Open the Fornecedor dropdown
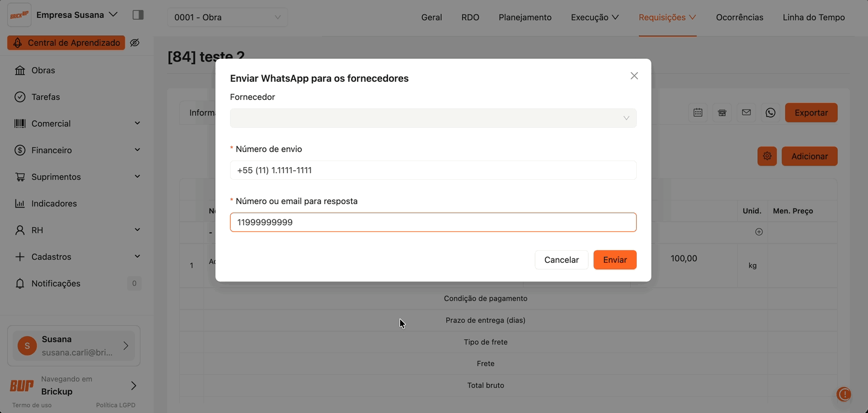This screenshot has width=868, height=413. (x=433, y=118)
